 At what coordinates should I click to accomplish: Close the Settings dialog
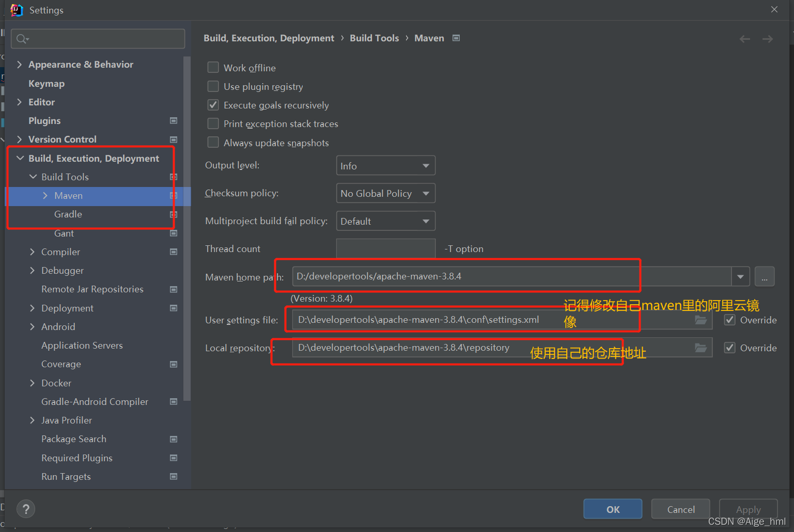774,9
